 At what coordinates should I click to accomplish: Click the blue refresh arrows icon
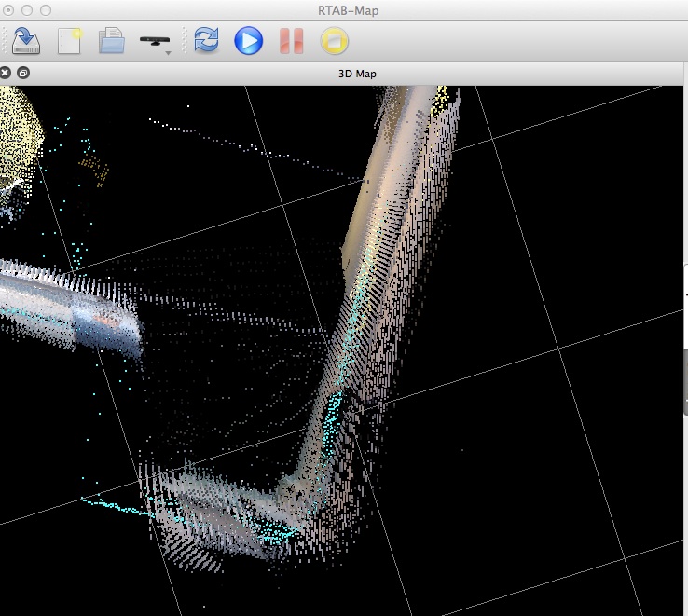pyautogui.click(x=207, y=41)
